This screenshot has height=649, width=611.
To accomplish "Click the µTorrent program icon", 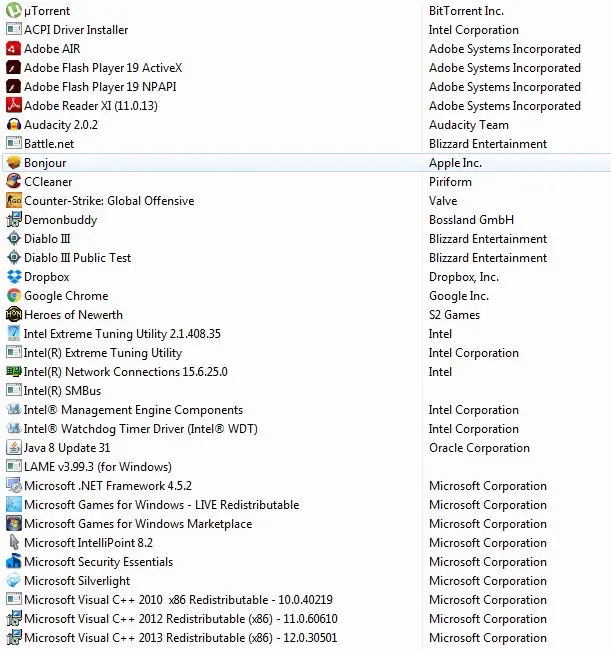I will click(14, 10).
